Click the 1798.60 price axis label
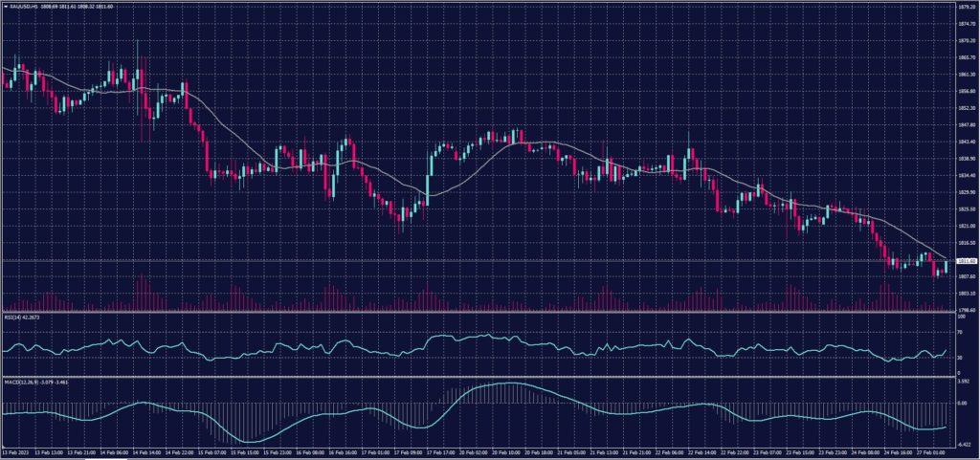 966,311
